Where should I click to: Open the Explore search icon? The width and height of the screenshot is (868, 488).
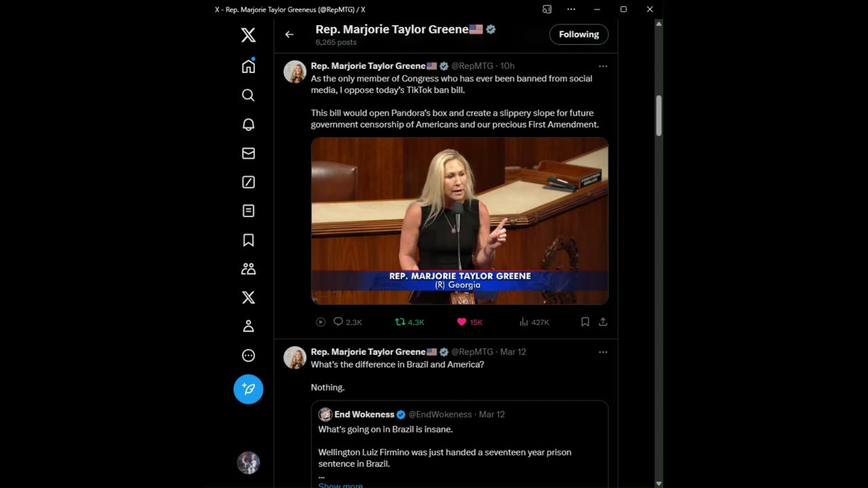pyautogui.click(x=248, y=96)
